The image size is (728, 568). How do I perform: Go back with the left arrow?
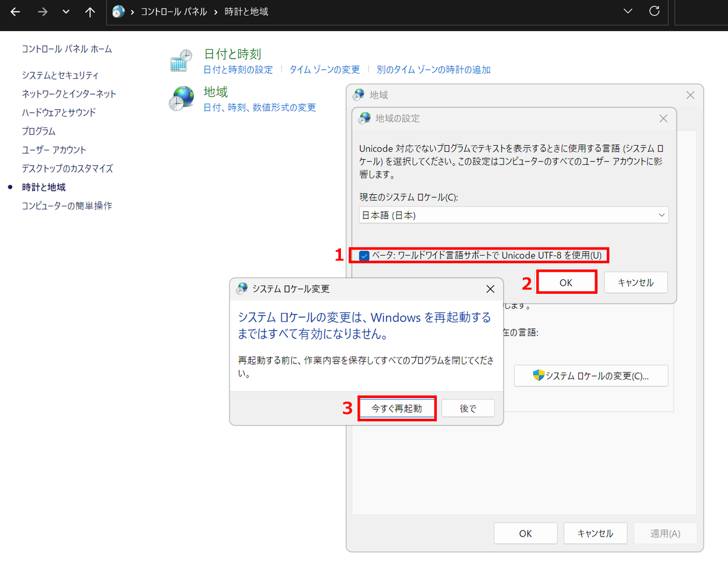click(x=16, y=12)
